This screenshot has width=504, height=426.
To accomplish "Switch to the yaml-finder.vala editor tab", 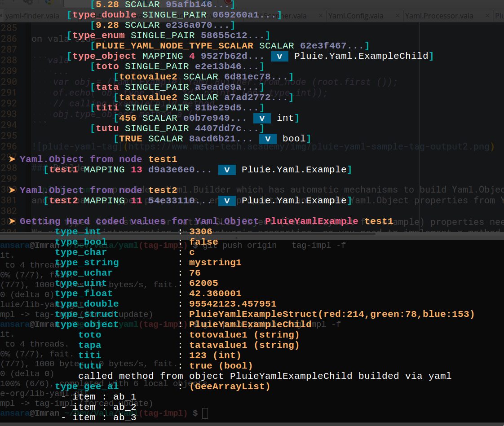I will (32, 16).
